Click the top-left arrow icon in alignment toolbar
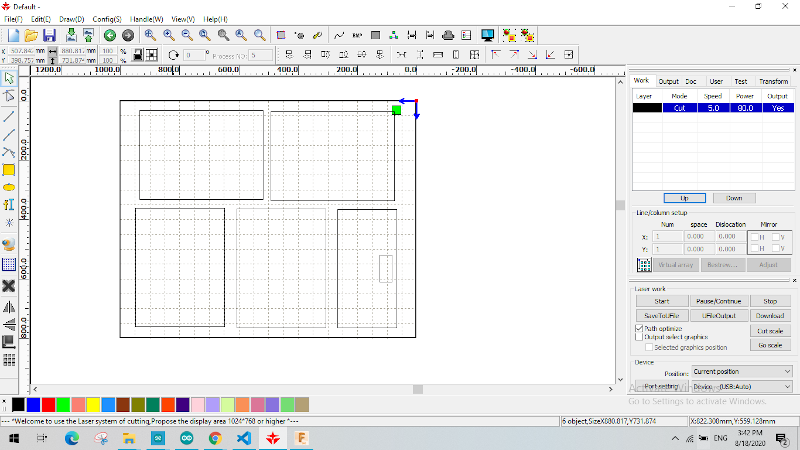Screen dimensions: 800x450 (x=495, y=55)
